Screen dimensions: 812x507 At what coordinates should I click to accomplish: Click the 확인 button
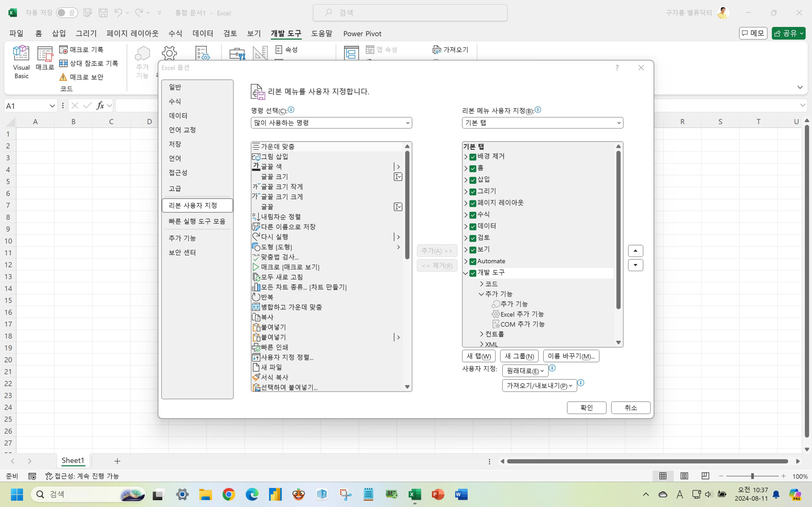point(586,408)
